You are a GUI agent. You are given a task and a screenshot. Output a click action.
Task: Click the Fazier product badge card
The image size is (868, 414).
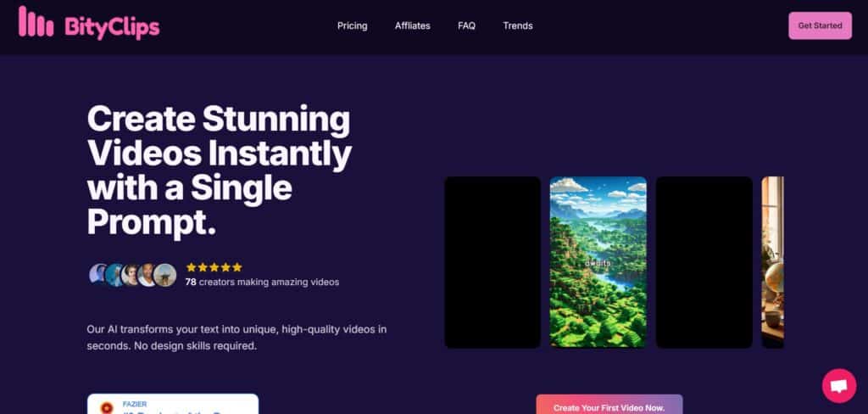pyautogui.click(x=173, y=404)
